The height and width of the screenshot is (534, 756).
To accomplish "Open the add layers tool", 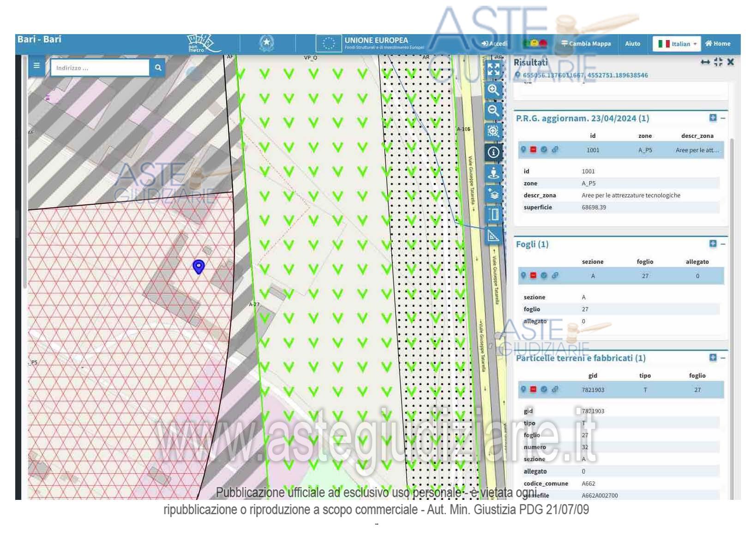I will [x=493, y=194].
